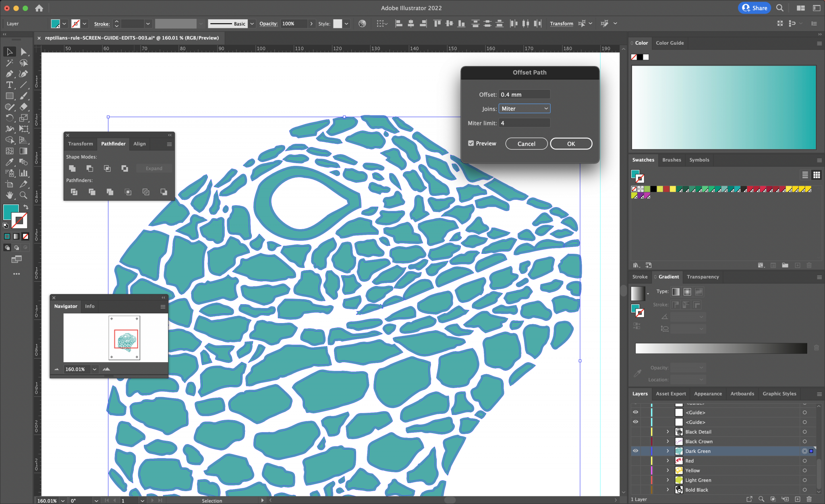Choose the Paintbrush tool
Screen dimensions: 825x504
tap(23, 96)
